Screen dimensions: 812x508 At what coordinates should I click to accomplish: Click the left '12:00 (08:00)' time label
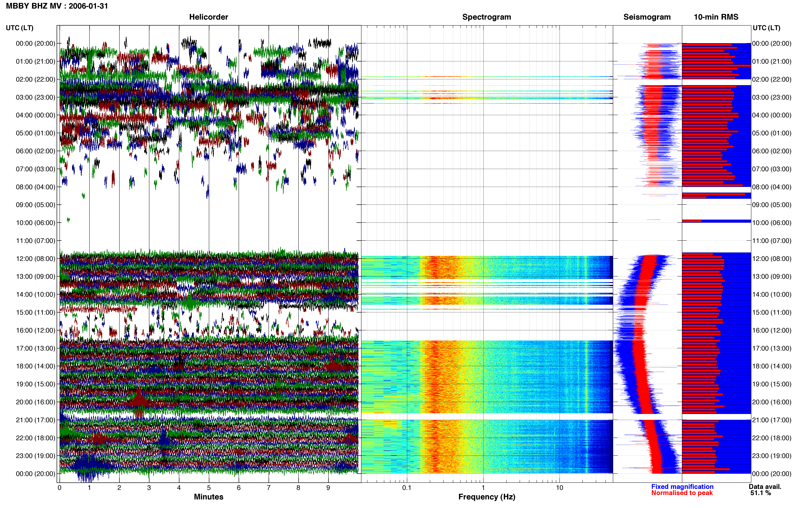(x=36, y=259)
